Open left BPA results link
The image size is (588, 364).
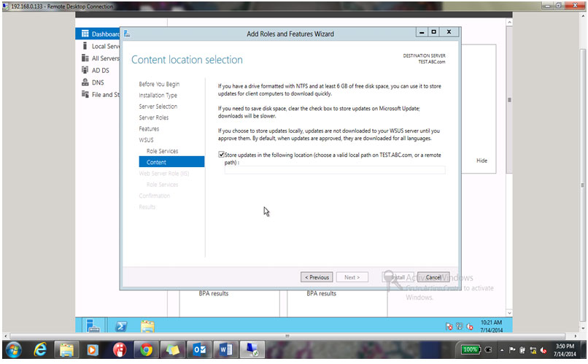213,293
